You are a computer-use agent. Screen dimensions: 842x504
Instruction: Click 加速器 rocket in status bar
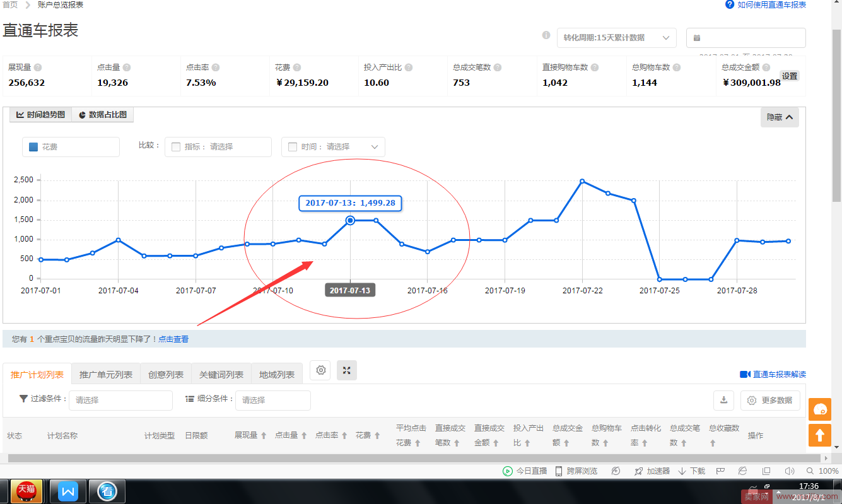coord(652,471)
